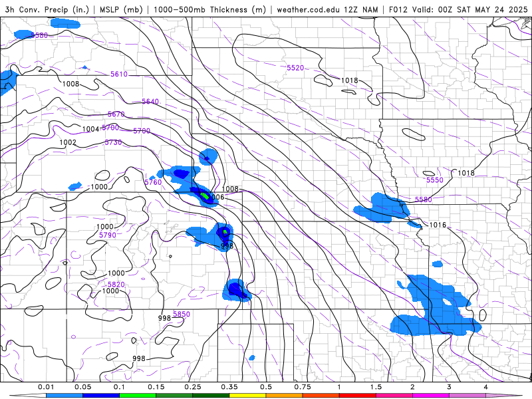
Task: Click the black '1004' isobar label
Action: (90, 129)
